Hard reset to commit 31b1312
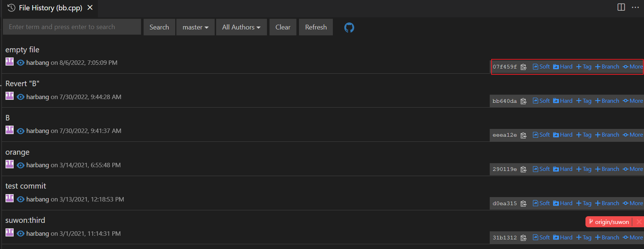 (563, 238)
